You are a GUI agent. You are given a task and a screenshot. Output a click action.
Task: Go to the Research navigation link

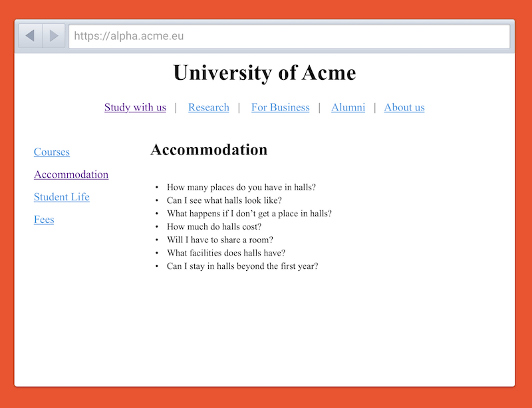[208, 107]
